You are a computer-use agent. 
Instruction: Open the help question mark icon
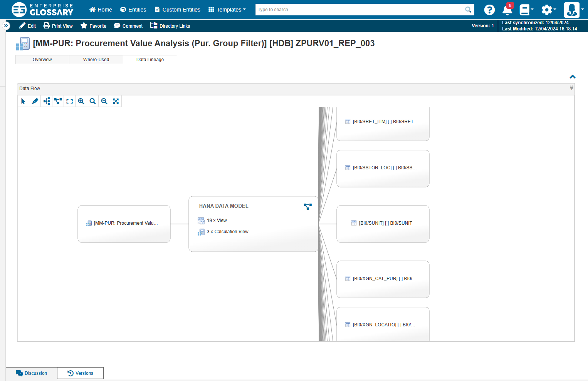(489, 10)
